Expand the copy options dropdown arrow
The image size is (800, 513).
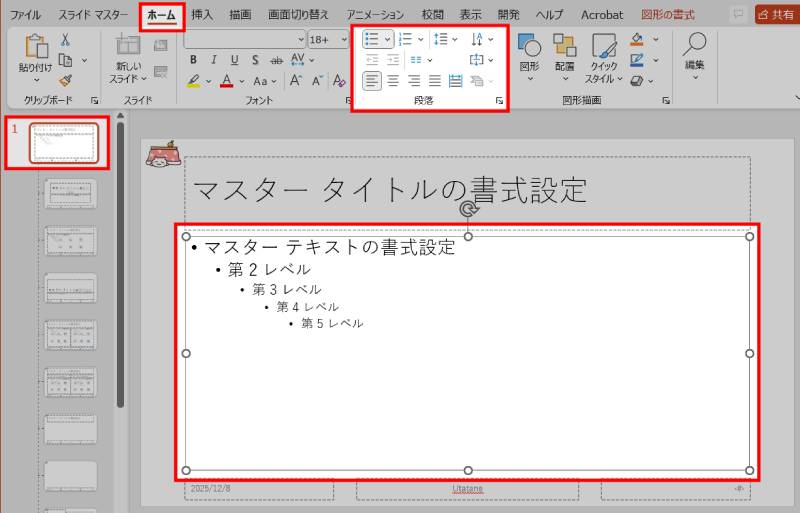point(84,60)
